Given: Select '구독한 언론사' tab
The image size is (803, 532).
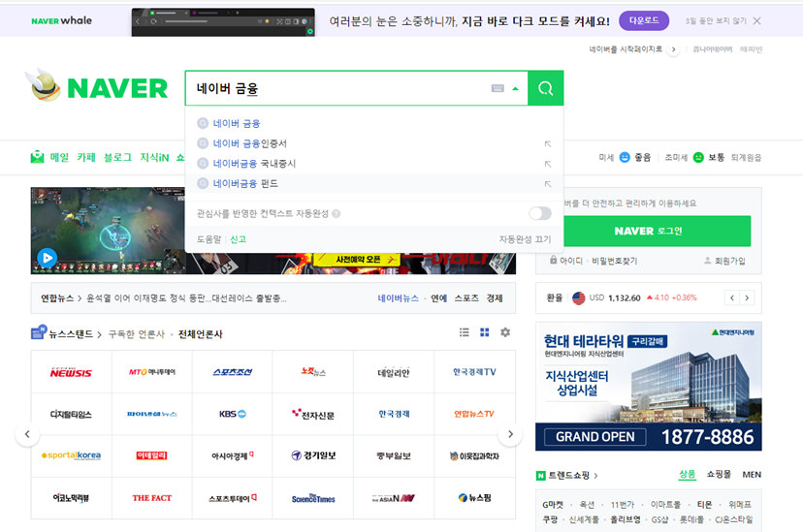Looking at the screenshot, I should (x=136, y=334).
